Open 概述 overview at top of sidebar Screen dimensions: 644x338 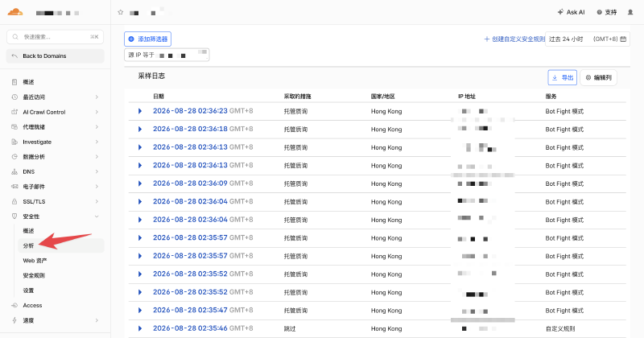(x=28, y=82)
